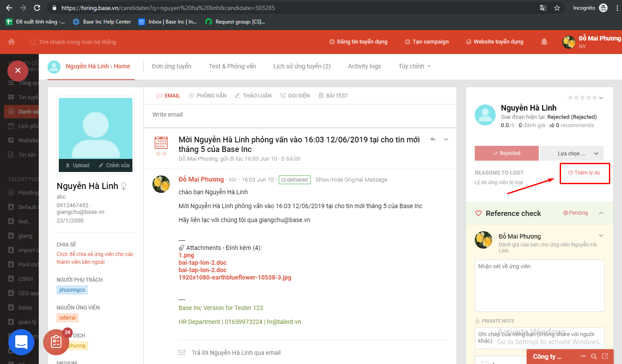Click the referral source tag
622x364 pixels.
point(68,318)
